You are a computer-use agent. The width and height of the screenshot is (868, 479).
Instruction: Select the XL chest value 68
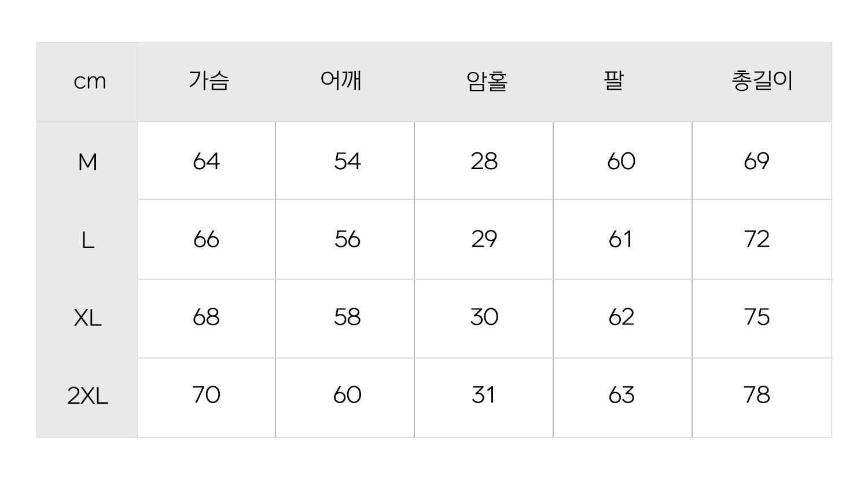[207, 317]
